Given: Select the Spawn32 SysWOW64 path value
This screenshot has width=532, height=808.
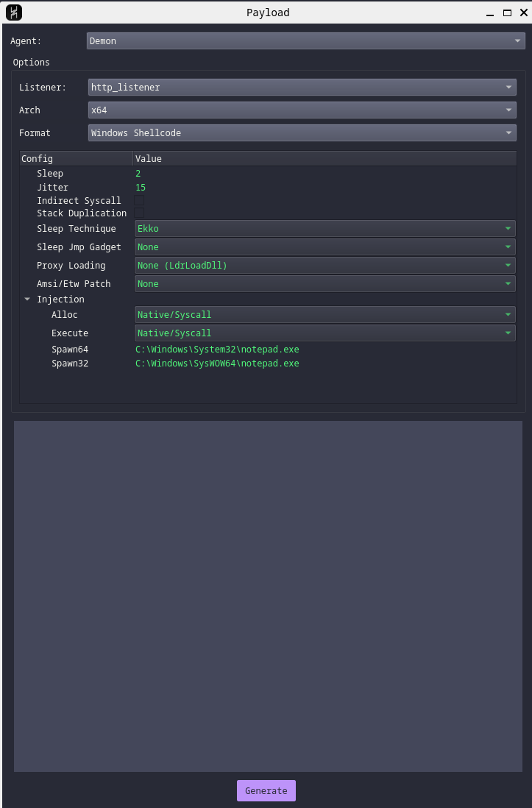Looking at the screenshot, I should 217,364.
